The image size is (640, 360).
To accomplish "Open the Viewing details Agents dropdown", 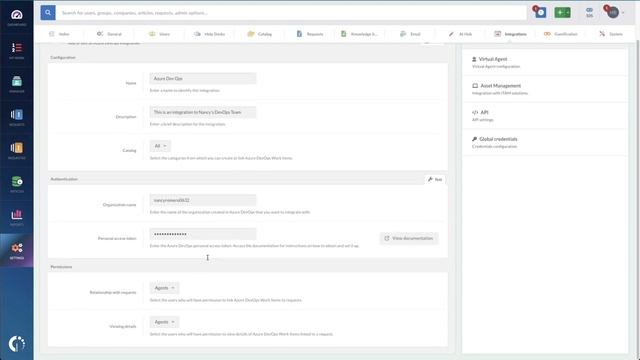I will [x=164, y=322].
